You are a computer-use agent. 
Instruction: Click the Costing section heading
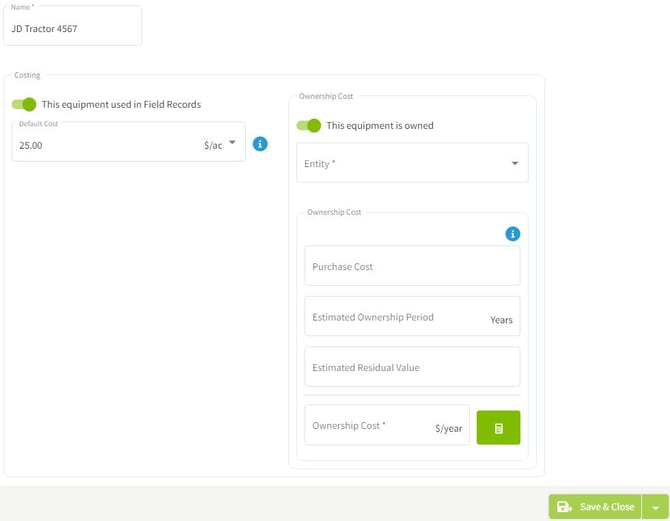tap(27, 75)
